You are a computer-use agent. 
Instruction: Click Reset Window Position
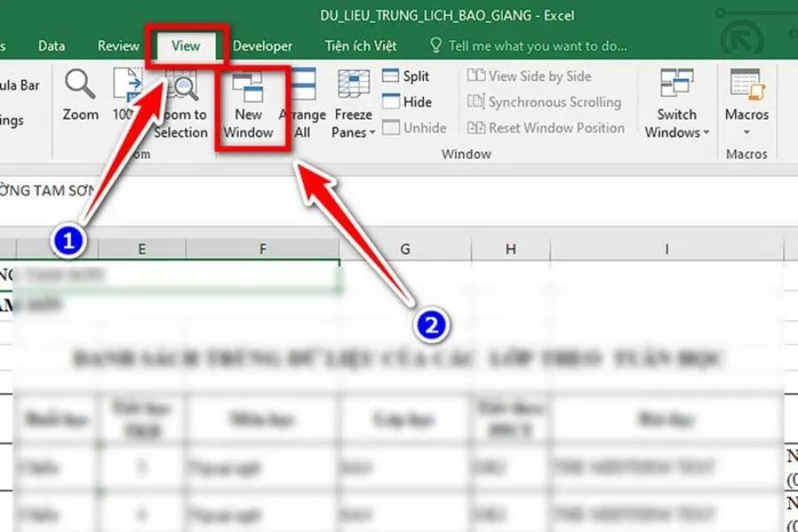pos(545,128)
